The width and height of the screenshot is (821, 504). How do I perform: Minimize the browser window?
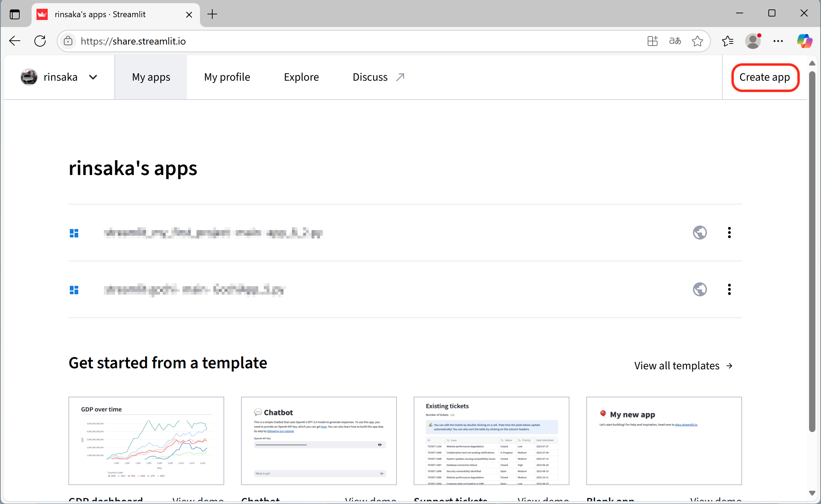pos(740,13)
